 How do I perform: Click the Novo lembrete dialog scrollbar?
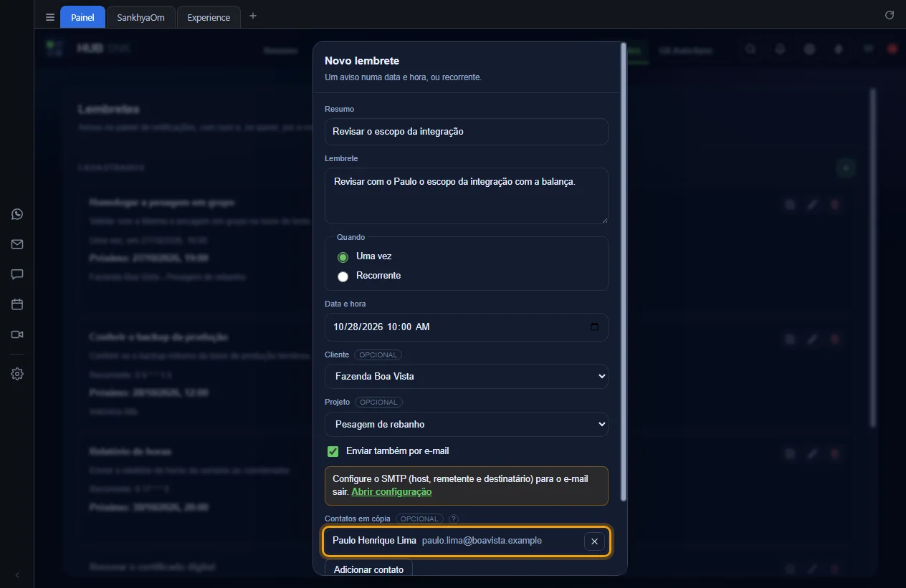coord(624,272)
